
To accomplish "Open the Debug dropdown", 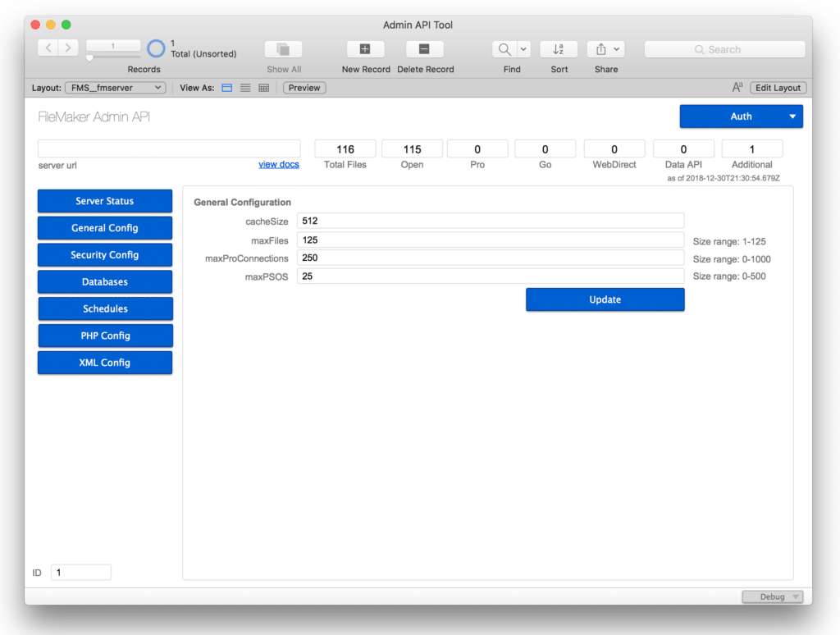I will (x=772, y=596).
